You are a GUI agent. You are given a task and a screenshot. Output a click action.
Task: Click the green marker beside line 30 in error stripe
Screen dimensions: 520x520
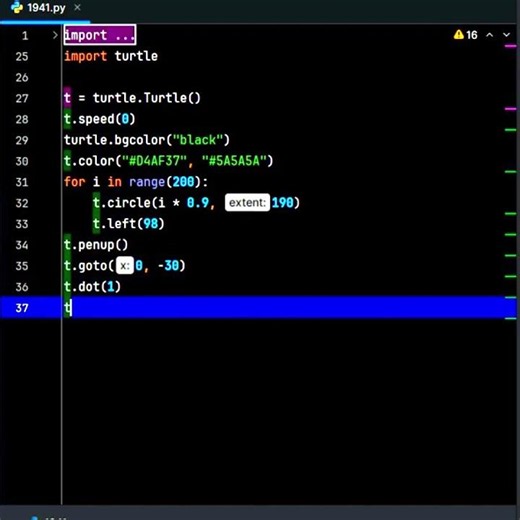(x=510, y=172)
